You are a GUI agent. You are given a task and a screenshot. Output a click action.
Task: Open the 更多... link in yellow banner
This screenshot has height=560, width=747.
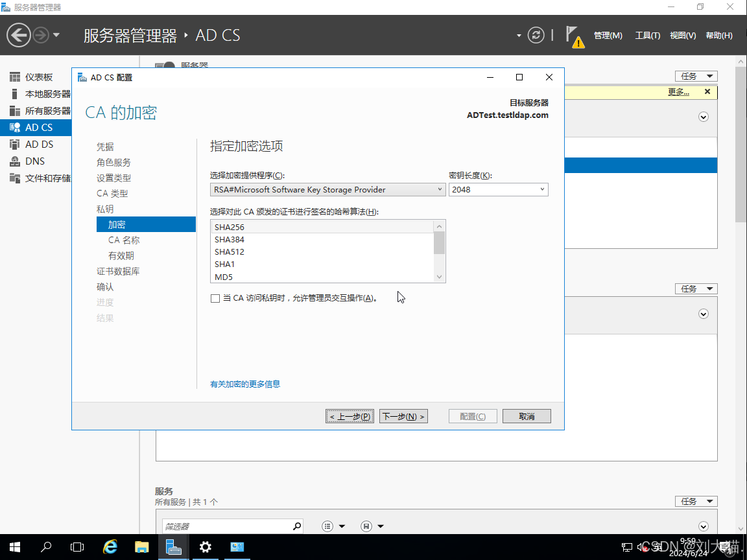(678, 92)
